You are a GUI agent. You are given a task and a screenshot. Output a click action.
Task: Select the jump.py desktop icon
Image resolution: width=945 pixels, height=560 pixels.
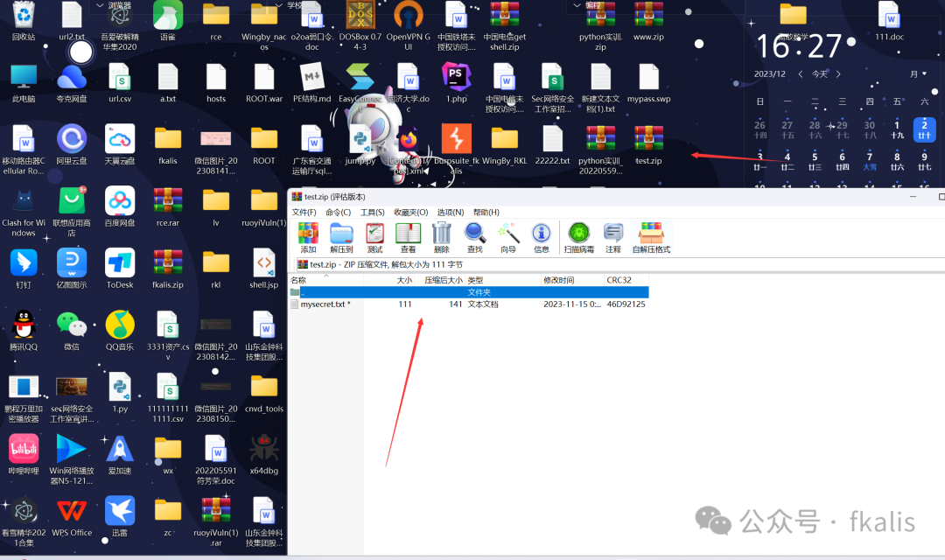point(360,145)
